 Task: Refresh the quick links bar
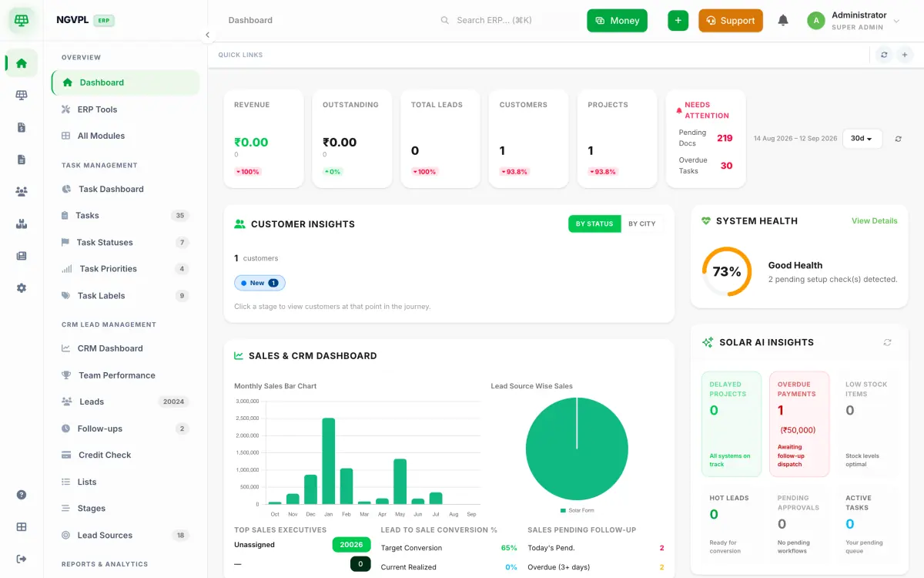click(884, 55)
